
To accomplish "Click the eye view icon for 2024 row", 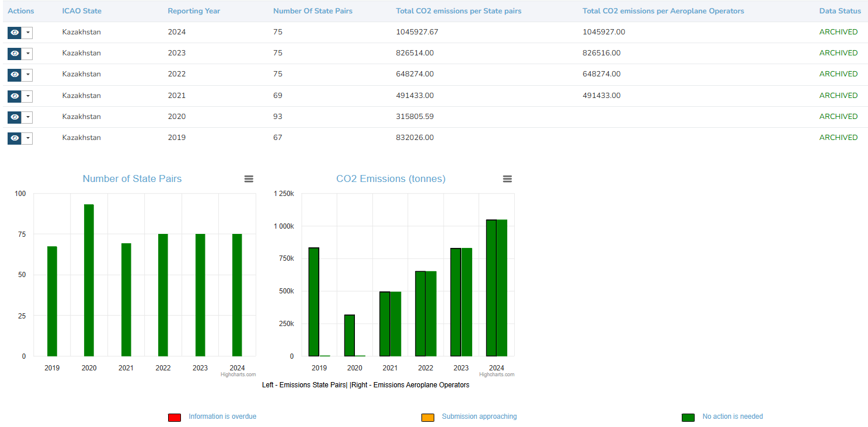I will (x=15, y=33).
